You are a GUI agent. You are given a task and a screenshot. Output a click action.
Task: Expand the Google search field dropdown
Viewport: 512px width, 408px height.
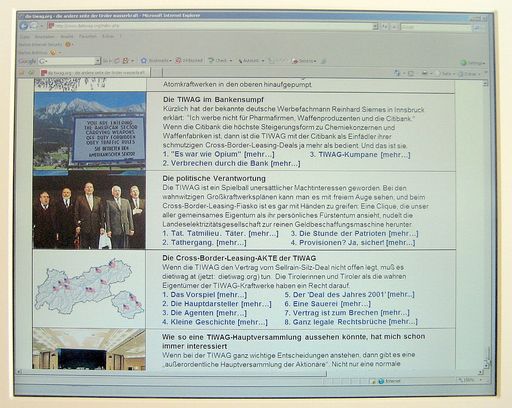[x=98, y=61]
